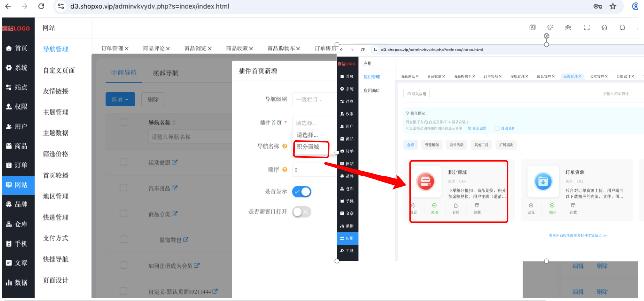Tick the checkbox beside 运动健康 row
Screen dimensions: 644x301
coord(124,162)
